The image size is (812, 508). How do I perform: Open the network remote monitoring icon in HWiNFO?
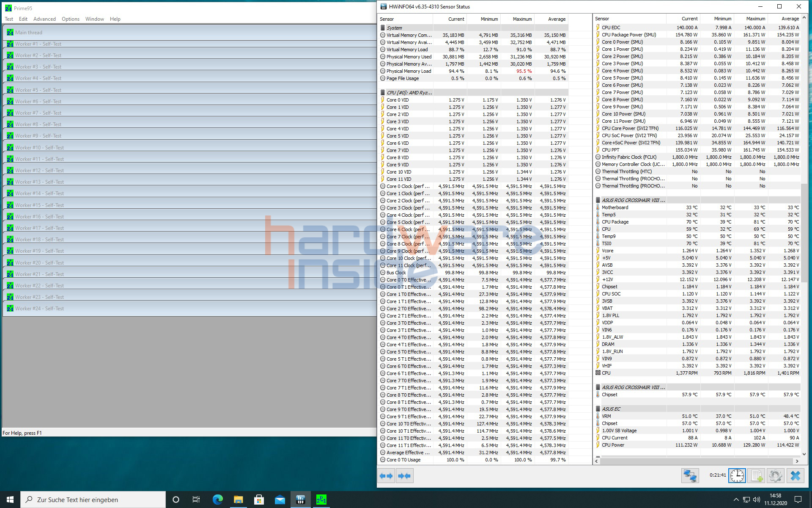pos(690,476)
